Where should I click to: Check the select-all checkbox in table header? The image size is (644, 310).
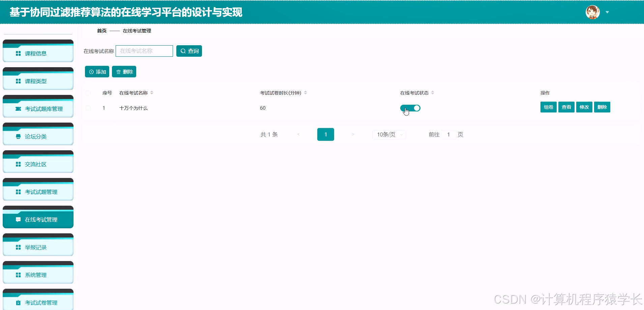[88, 93]
